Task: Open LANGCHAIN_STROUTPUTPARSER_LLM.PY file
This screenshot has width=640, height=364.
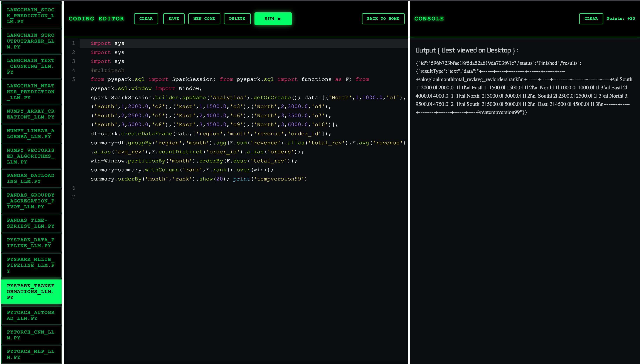Action: click(31, 41)
